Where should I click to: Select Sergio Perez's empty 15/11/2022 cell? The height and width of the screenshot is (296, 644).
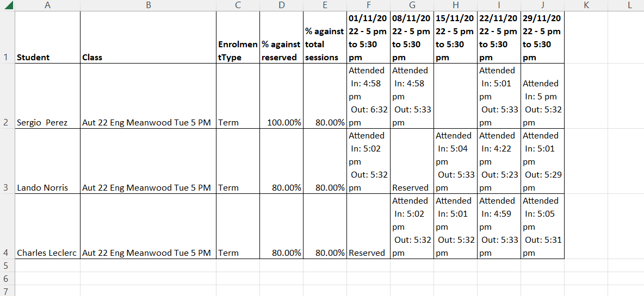(x=455, y=96)
